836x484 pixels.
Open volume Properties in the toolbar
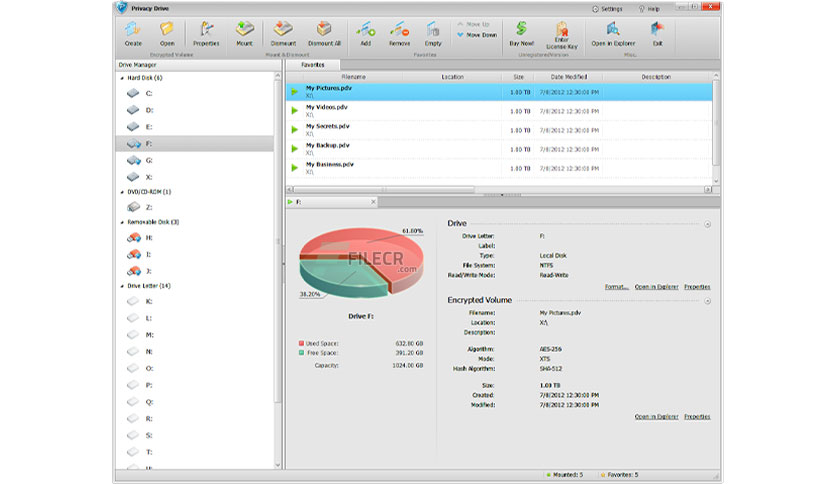point(206,34)
